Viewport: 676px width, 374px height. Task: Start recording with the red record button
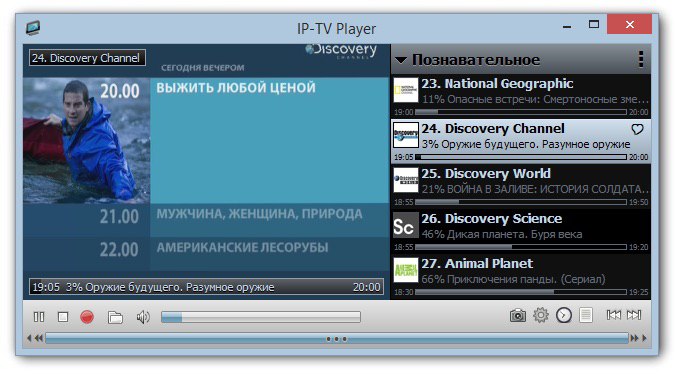click(x=87, y=317)
